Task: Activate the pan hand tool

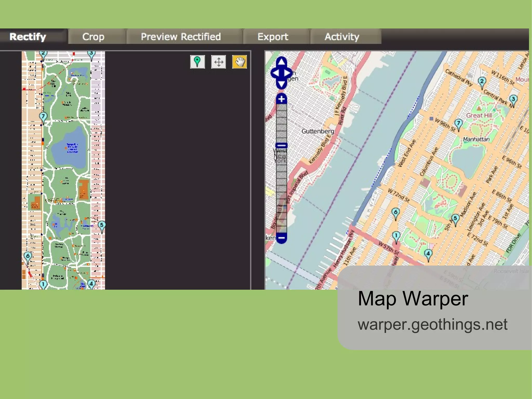Action: [x=240, y=62]
